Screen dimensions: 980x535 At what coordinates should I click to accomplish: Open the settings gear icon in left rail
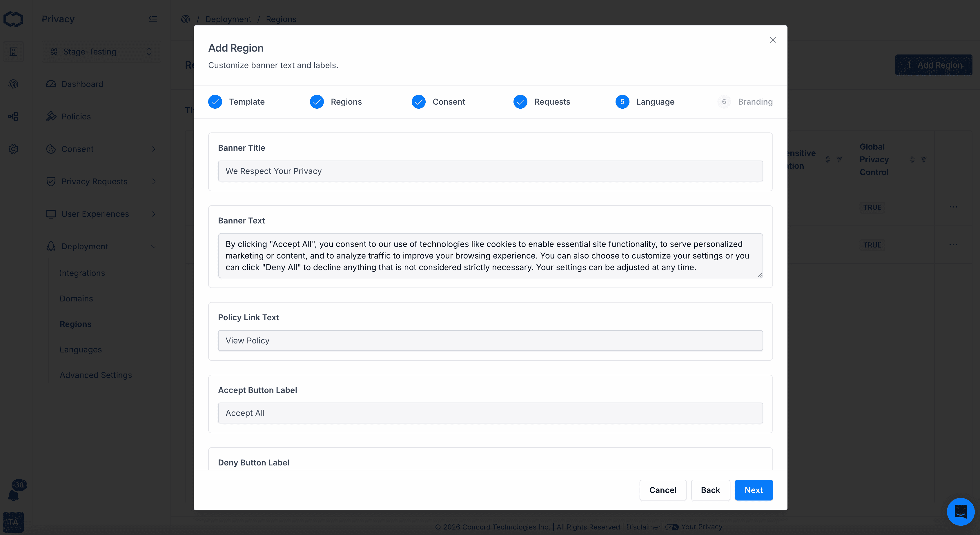click(13, 149)
